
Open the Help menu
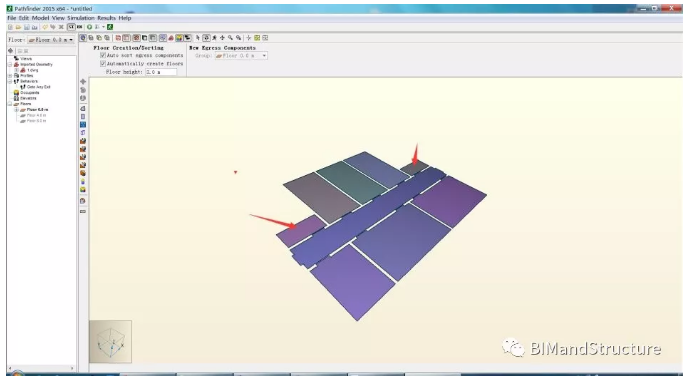coord(125,18)
